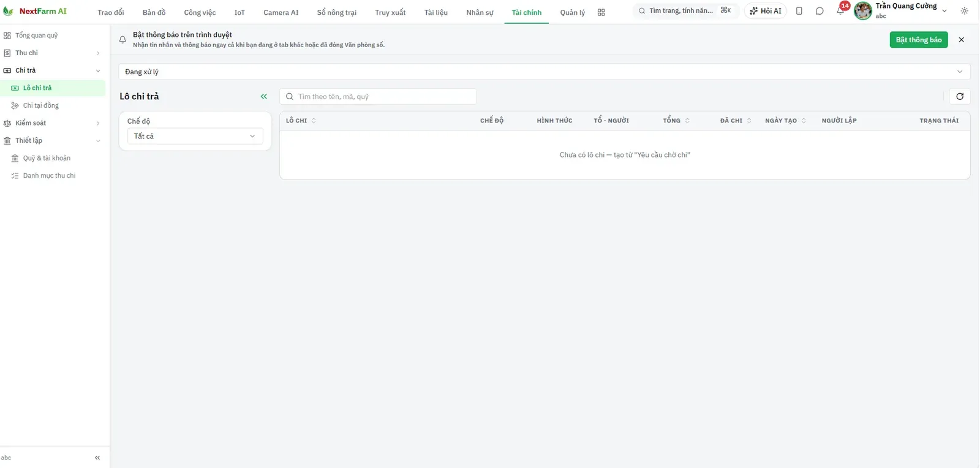980x468 pixels.
Task: Open the Hỏi AI assistant
Action: point(766,11)
